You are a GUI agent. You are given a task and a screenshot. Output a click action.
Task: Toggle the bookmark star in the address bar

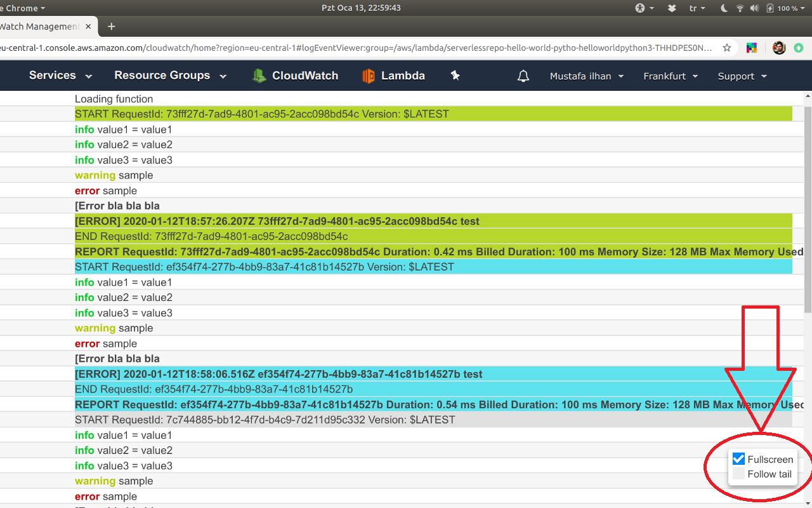click(727, 47)
